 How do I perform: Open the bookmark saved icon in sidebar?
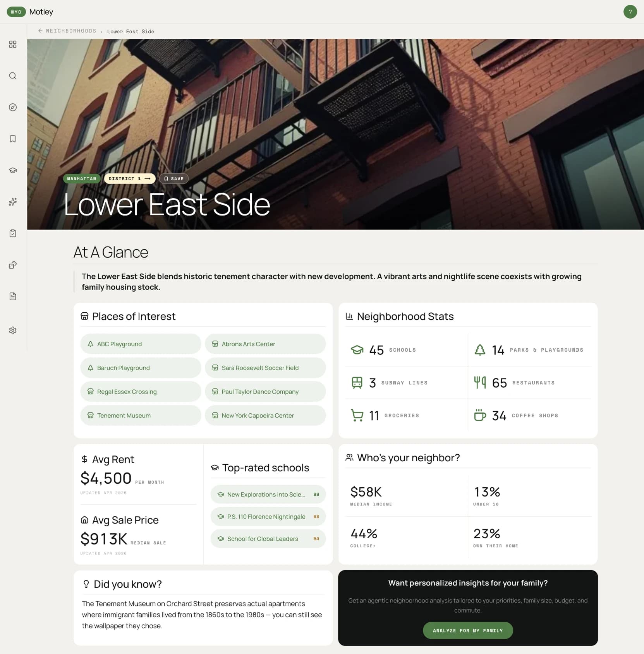tap(13, 139)
